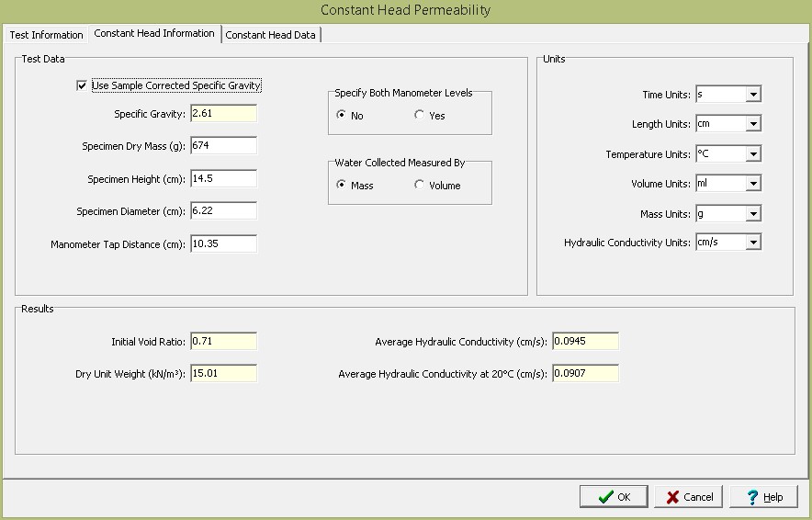Expand the Time Units dropdown
The image size is (812, 520).
tap(753, 95)
